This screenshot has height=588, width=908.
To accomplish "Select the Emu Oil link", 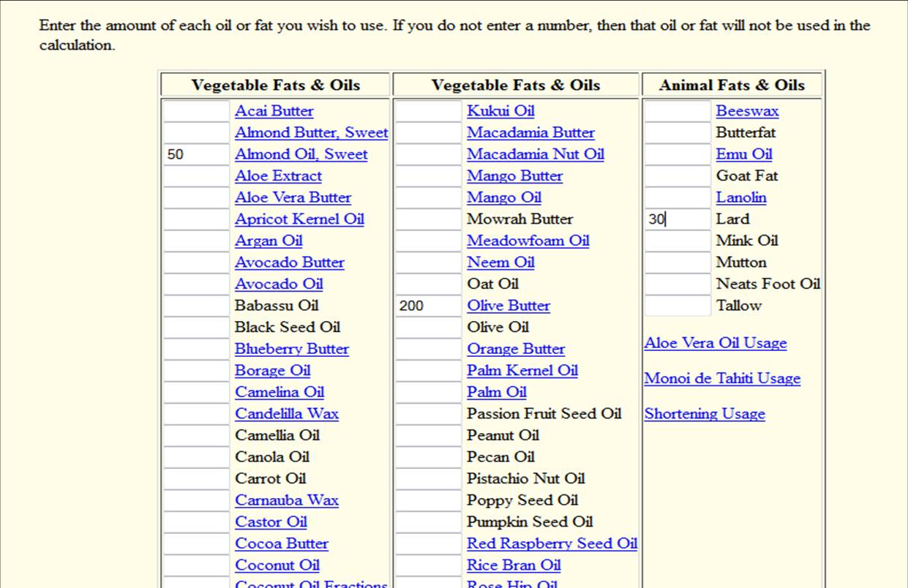I will [743, 154].
